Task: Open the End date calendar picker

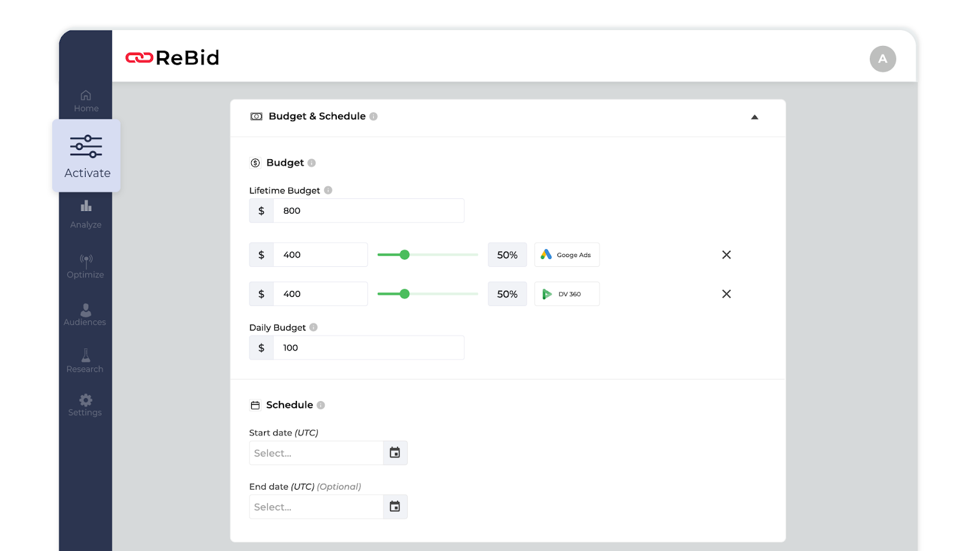Action: [x=395, y=507]
